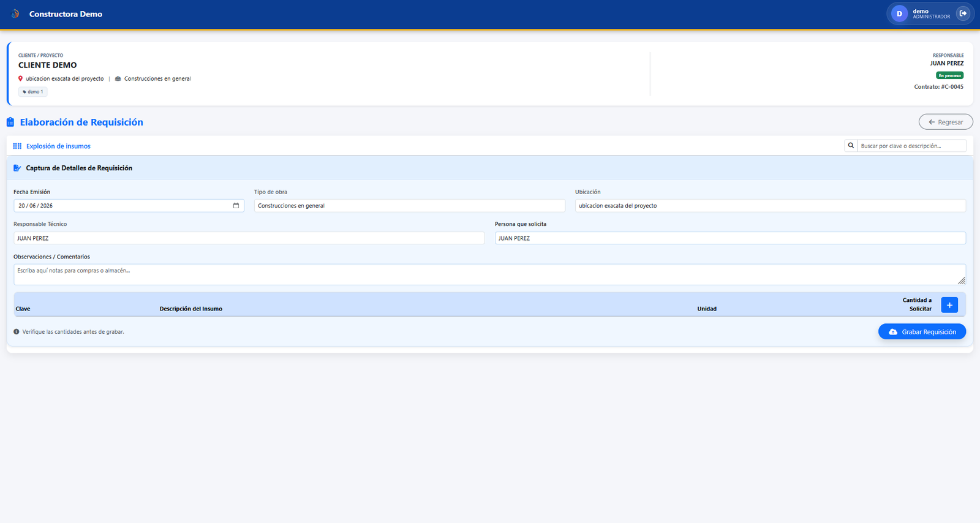Click the demo user avatar circle
980x523 pixels.
[899, 13]
